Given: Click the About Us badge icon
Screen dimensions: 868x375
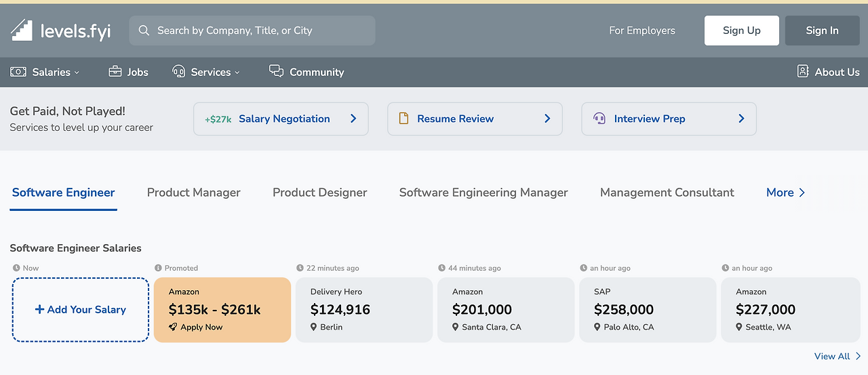Looking at the screenshot, I should click(x=803, y=71).
